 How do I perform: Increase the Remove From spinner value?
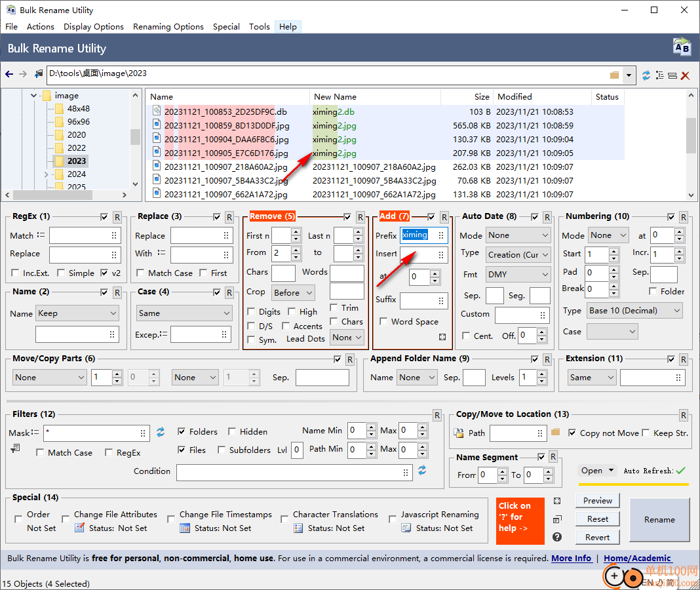[x=296, y=249]
